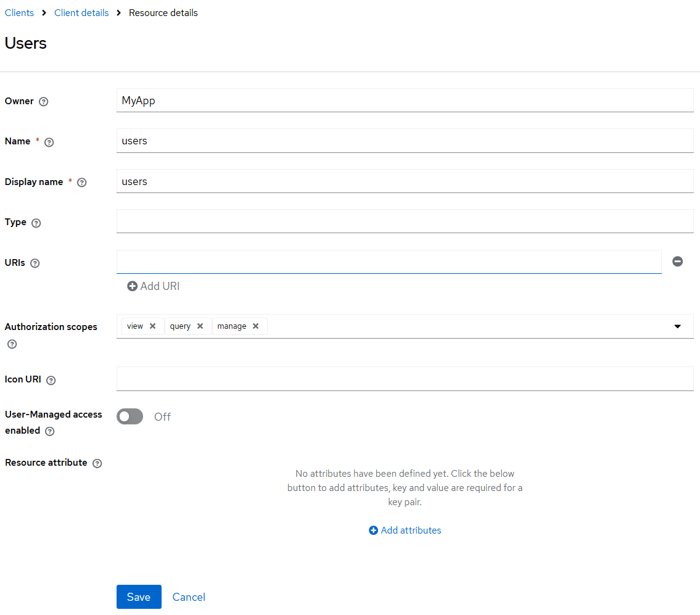Open help for the Type field

tap(36, 223)
